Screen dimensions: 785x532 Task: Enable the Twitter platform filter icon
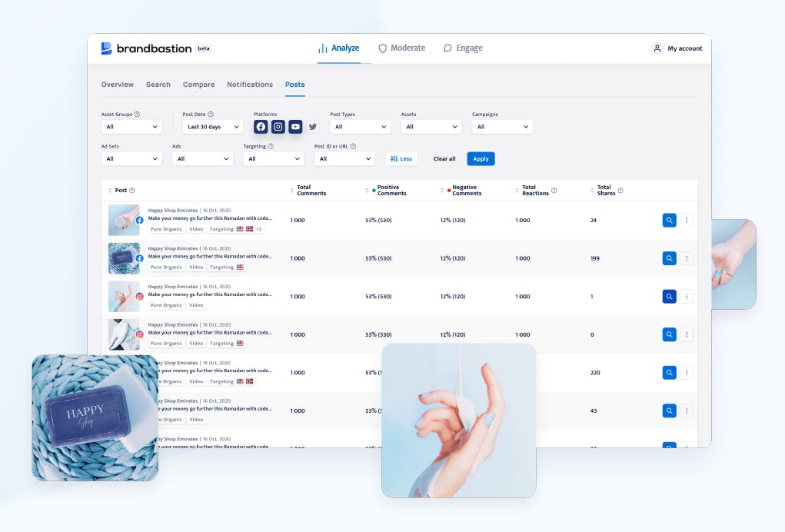(313, 127)
